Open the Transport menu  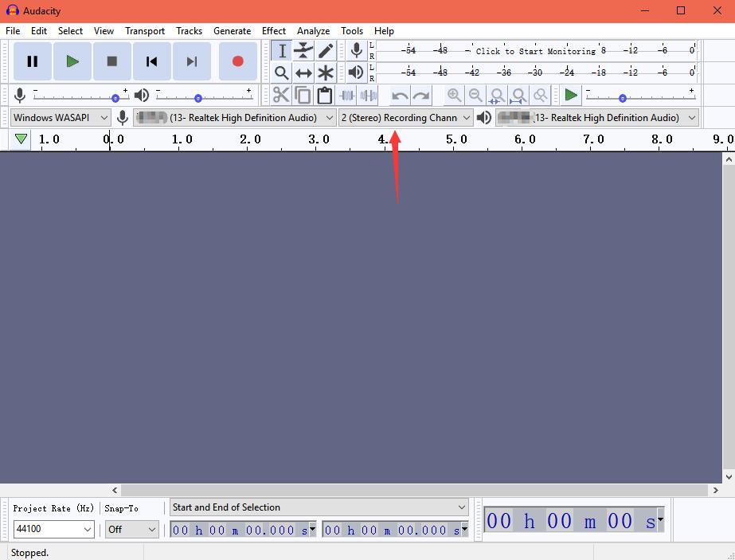click(x=145, y=31)
